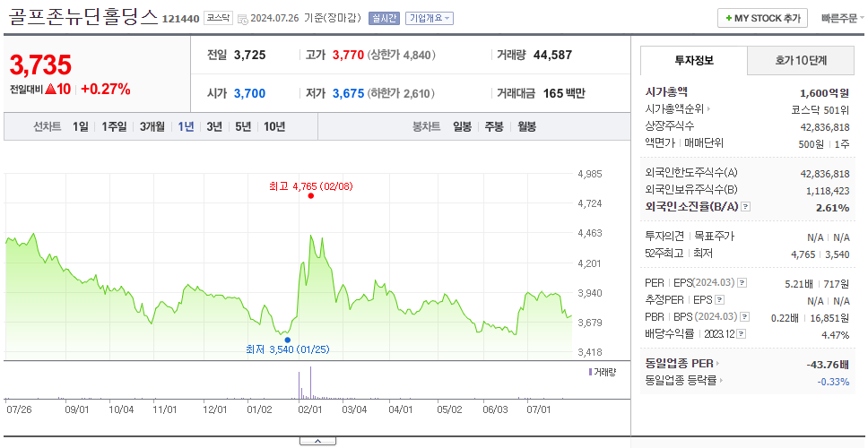The image size is (868, 448).
Task: Select the 1년 line chart period
Action: [186, 126]
